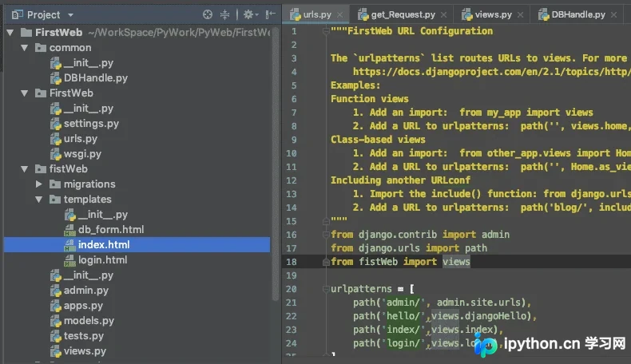Click the Python file icon beside models.py
Image resolution: width=631 pixels, height=364 pixels.
click(56, 321)
